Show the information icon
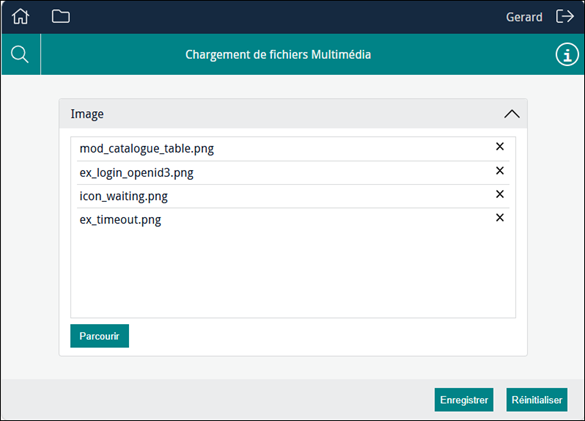This screenshot has height=421, width=585. [567, 54]
